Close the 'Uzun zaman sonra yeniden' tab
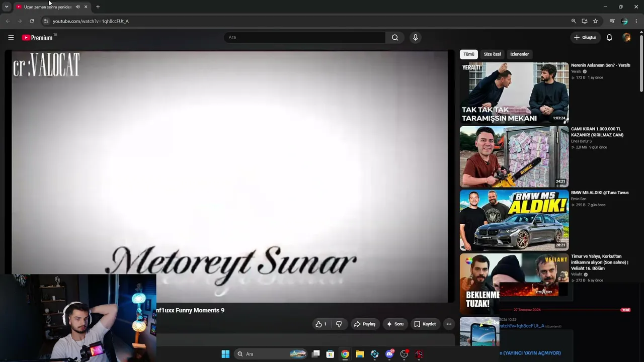The image size is (644, 362). (x=86, y=7)
